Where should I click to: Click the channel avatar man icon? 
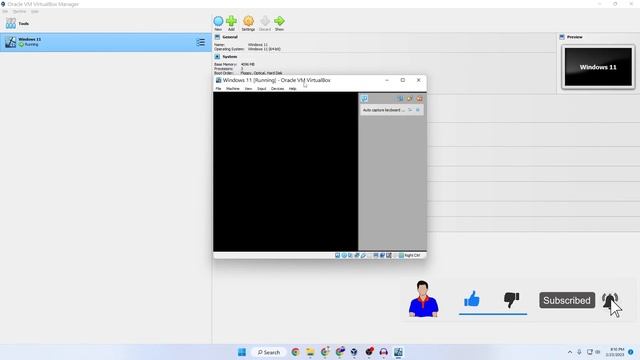coord(423,299)
